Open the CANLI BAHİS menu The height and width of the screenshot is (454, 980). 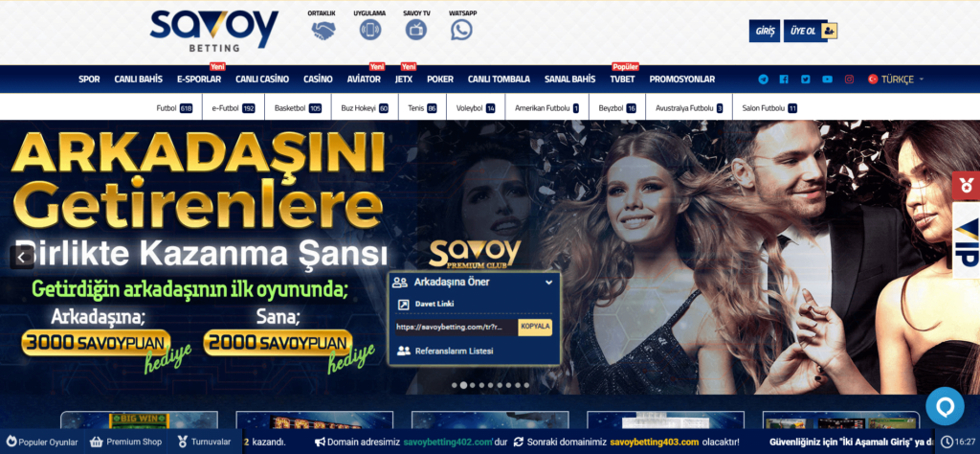tap(138, 79)
